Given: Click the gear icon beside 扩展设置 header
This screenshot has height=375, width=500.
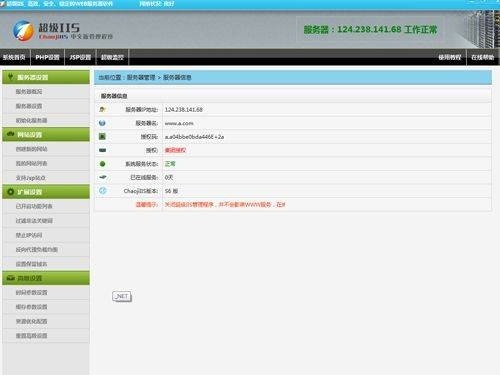Looking at the screenshot, I should [x=11, y=192].
